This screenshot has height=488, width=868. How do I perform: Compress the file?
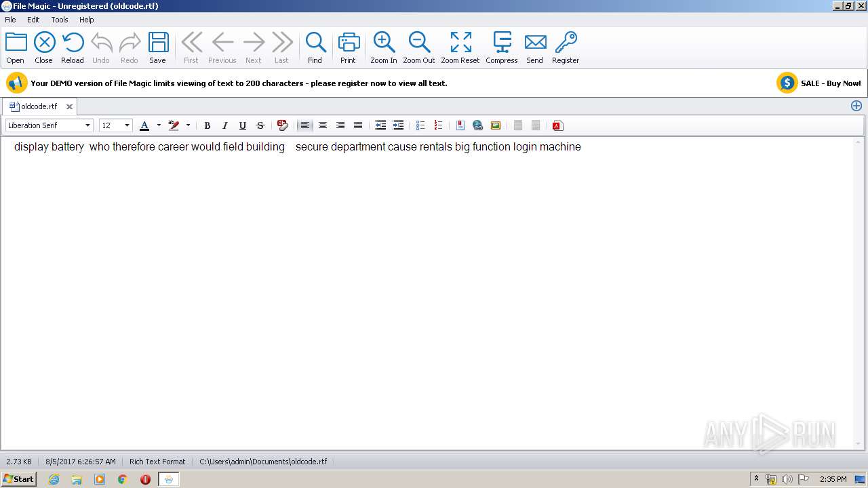(502, 47)
